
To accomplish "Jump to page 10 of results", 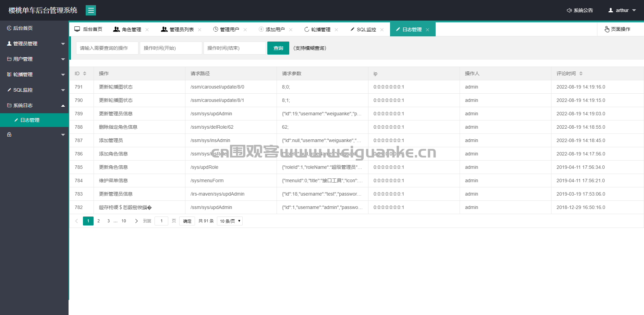I will click(x=124, y=221).
